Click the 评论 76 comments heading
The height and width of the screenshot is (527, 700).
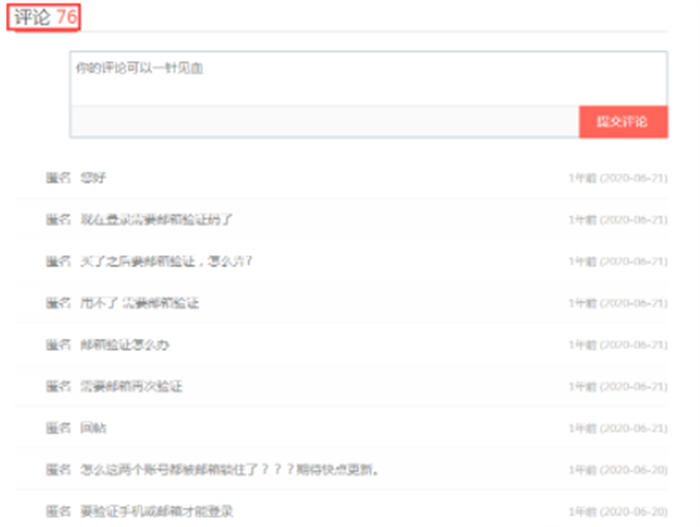click(x=45, y=17)
